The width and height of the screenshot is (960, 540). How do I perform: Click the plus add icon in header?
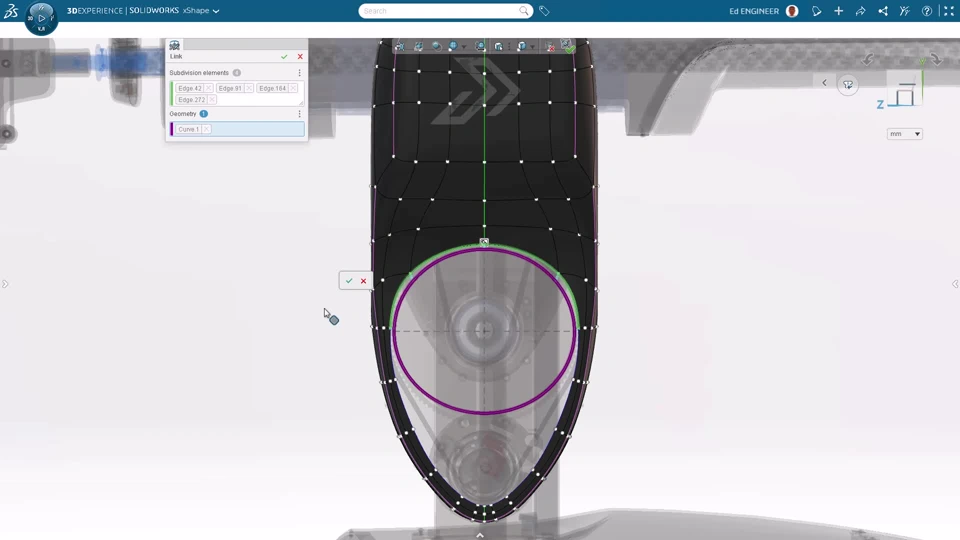pyautogui.click(x=839, y=11)
